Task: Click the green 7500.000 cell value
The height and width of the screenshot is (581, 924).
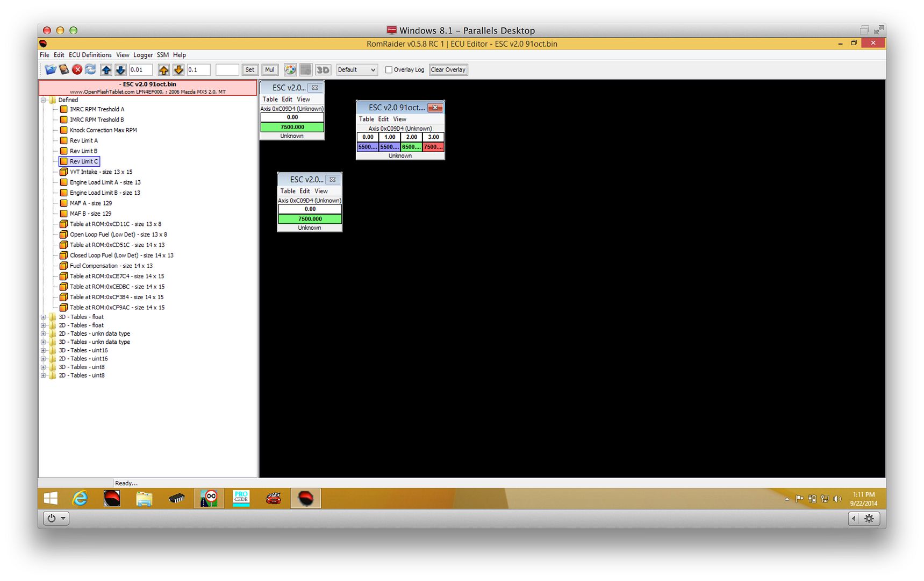Action: coord(291,127)
